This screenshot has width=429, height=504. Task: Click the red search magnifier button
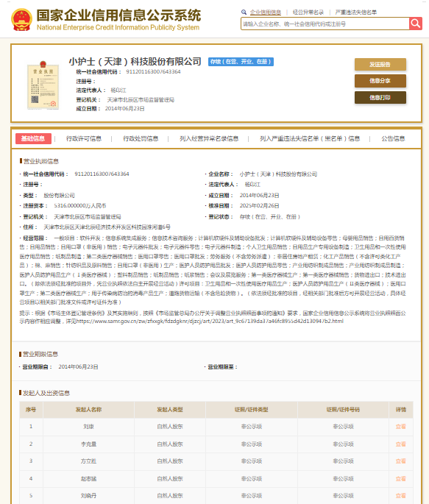(x=416, y=24)
